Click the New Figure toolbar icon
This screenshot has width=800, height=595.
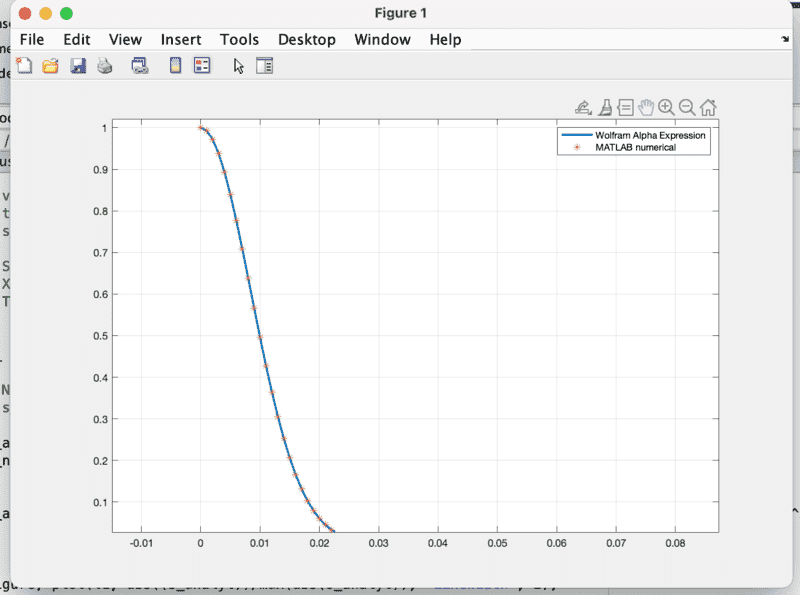click(25, 66)
